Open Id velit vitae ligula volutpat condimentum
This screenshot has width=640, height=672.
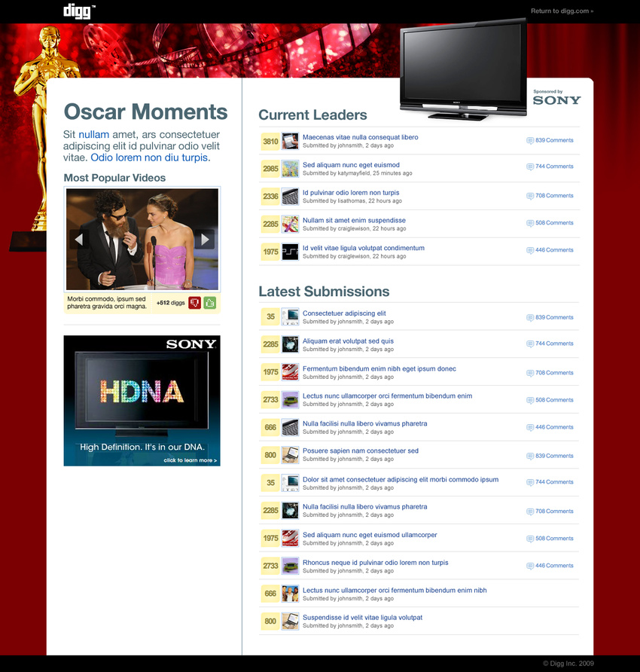tap(363, 248)
